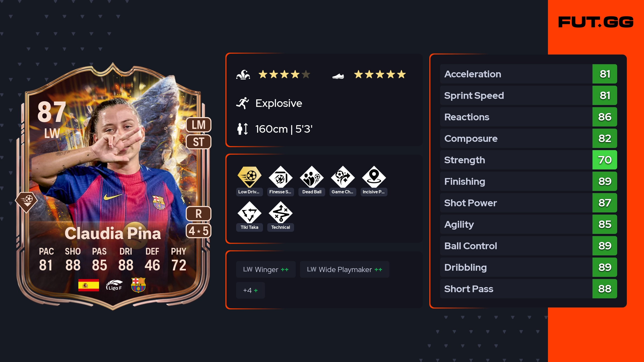Click the Low Driven playstyle icon

pos(250,177)
